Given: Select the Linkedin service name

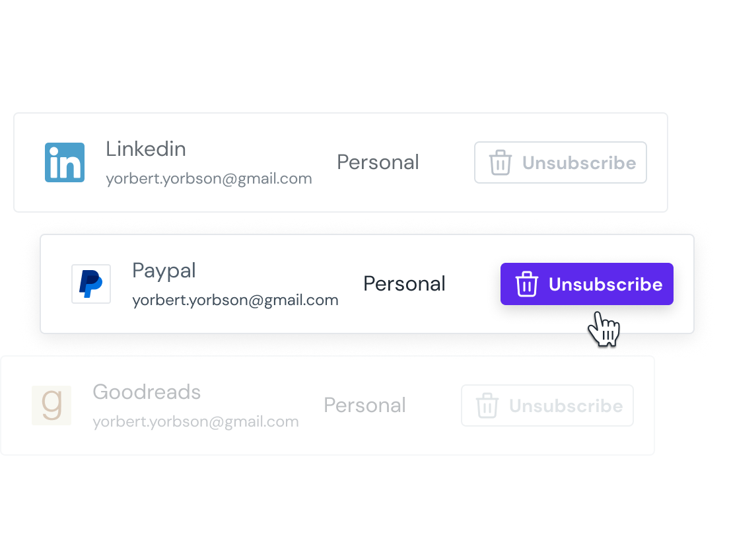Looking at the screenshot, I should [x=145, y=149].
